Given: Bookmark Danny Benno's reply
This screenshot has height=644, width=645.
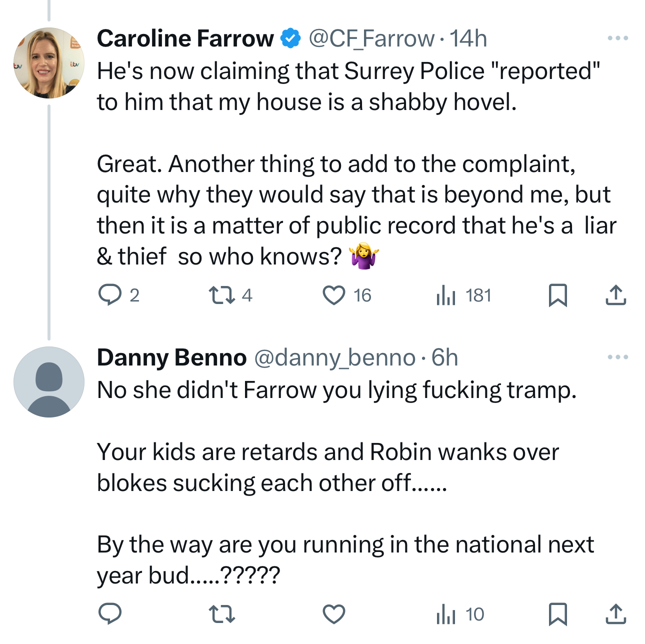Looking at the screenshot, I should (557, 614).
